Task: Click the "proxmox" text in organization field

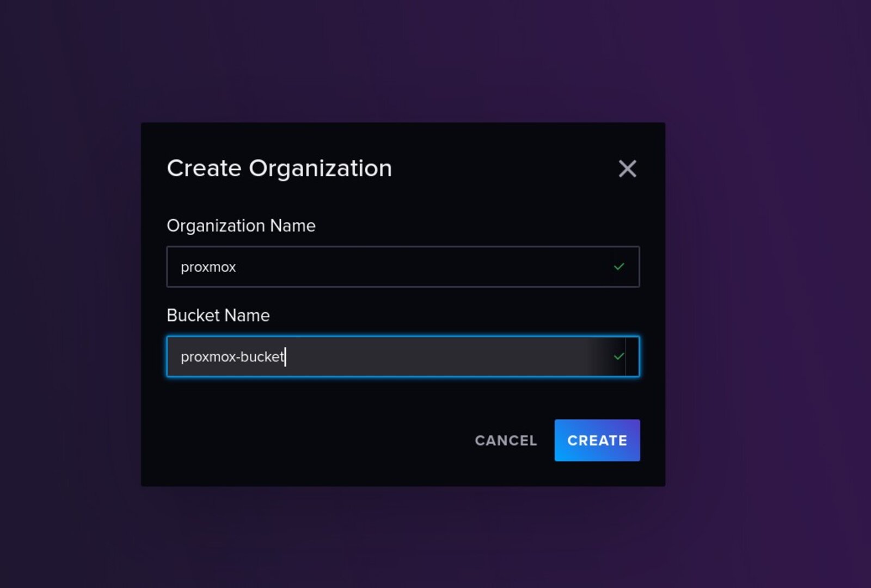Action: tap(208, 267)
